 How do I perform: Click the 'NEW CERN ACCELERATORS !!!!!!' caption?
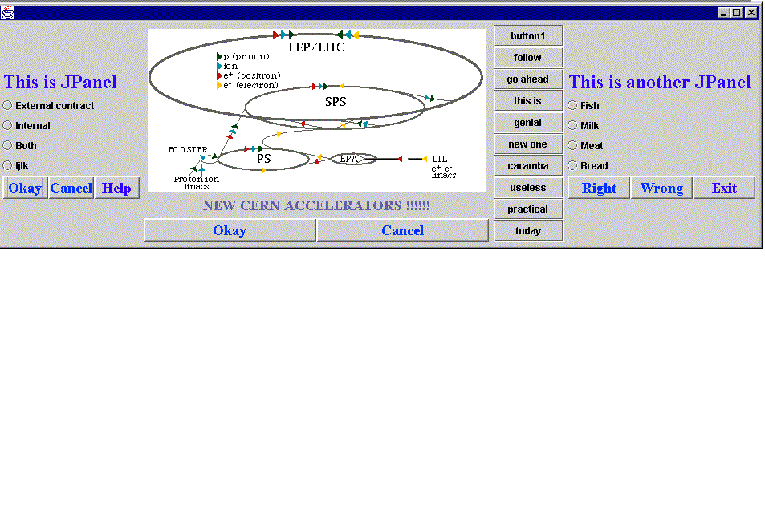[x=316, y=205]
